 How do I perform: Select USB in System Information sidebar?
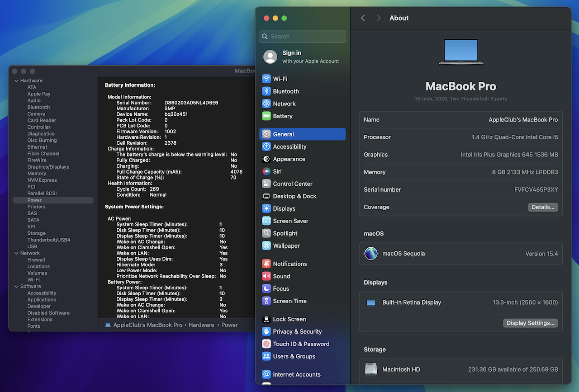click(x=32, y=247)
